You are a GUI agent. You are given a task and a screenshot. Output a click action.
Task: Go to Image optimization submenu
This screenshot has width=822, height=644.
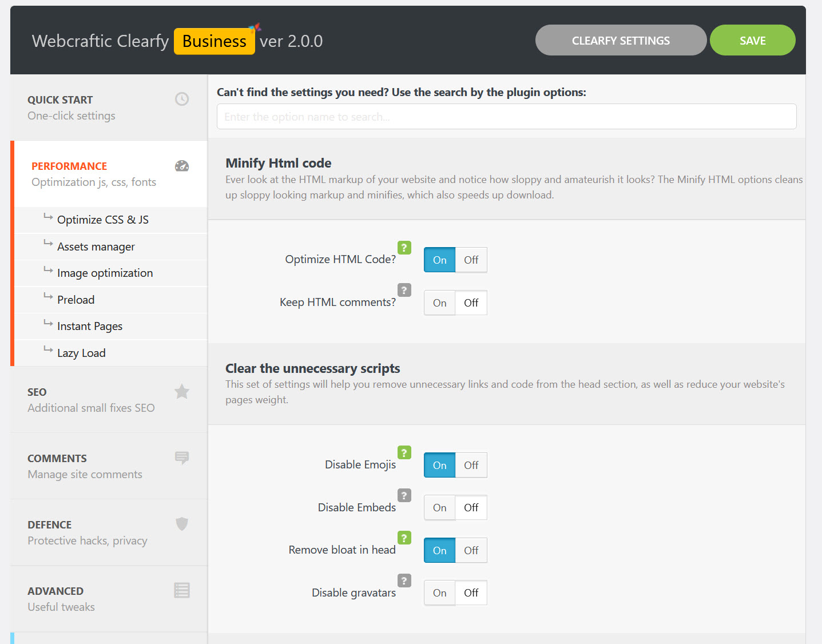(x=110, y=273)
